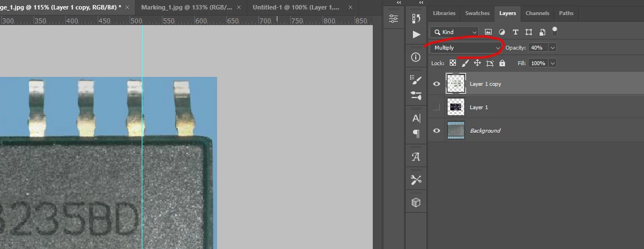Click the Opacity 40% value field
The image size is (644, 249).
tap(538, 47)
